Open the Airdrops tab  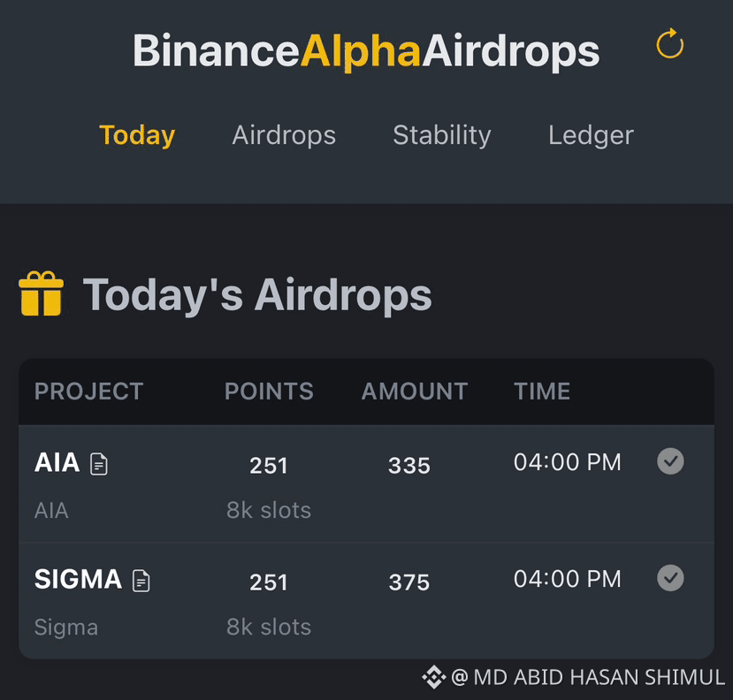284,135
